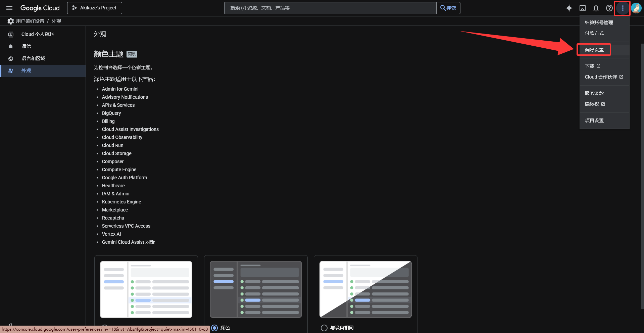Select 通信 in the sidebar
Image resolution: width=644 pixels, height=333 pixels.
pos(43,46)
